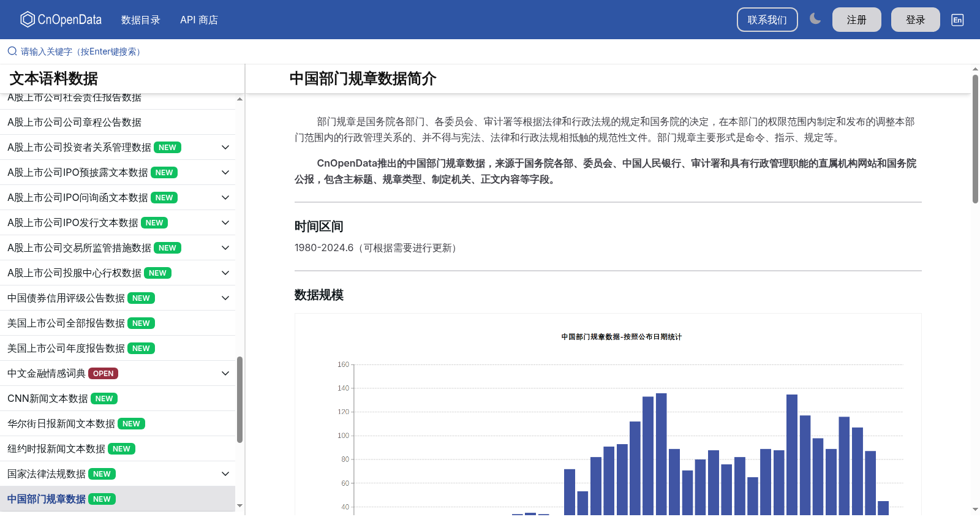Click the sidebar scrollbar thumb

(x=240, y=399)
